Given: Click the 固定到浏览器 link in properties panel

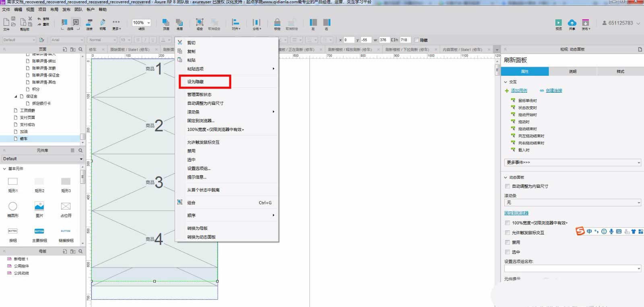Looking at the screenshot, I should coord(516,213).
